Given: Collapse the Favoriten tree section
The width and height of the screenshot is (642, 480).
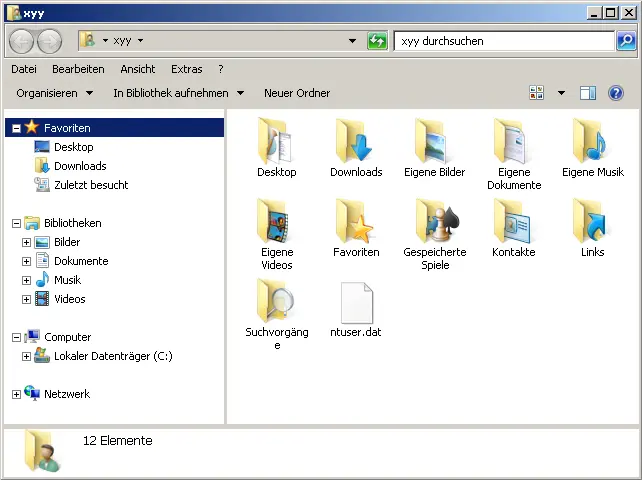Looking at the screenshot, I should (16, 129).
